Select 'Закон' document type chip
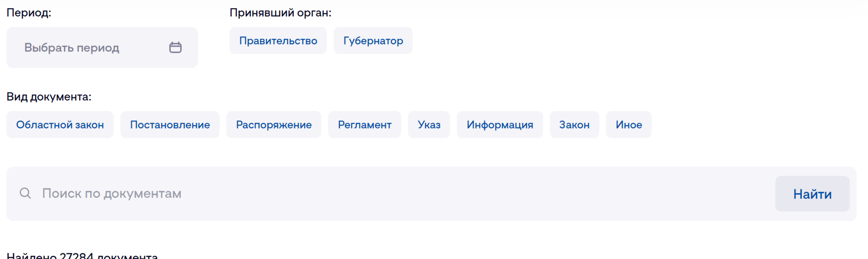868x259 pixels. (574, 125)
